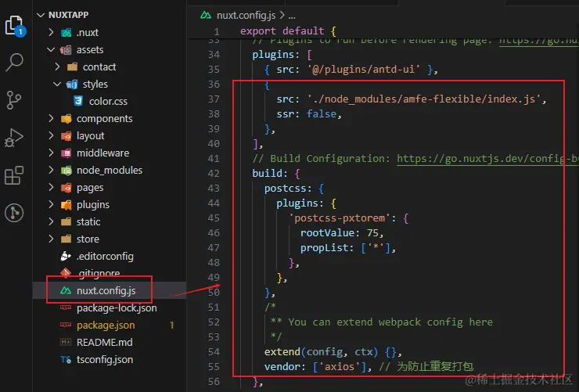Click the .nuxt folder icon
Viewport: 579px width, 392px height.
click(x=66, y=33)
